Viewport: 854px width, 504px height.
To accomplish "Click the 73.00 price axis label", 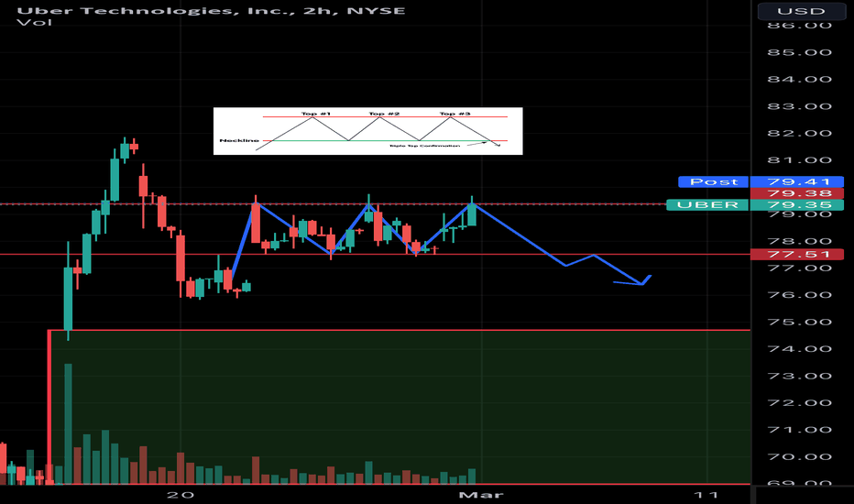I will (800, 376).
